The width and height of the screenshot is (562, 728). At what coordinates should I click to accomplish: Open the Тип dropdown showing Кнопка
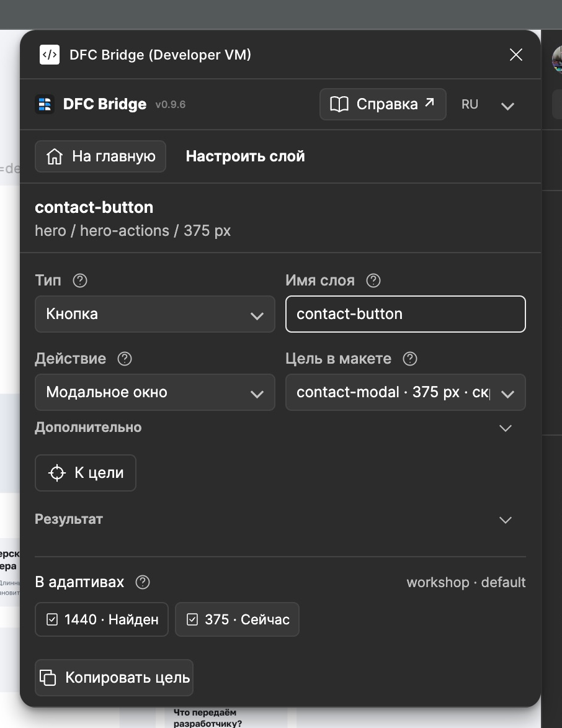click(155, 314)
